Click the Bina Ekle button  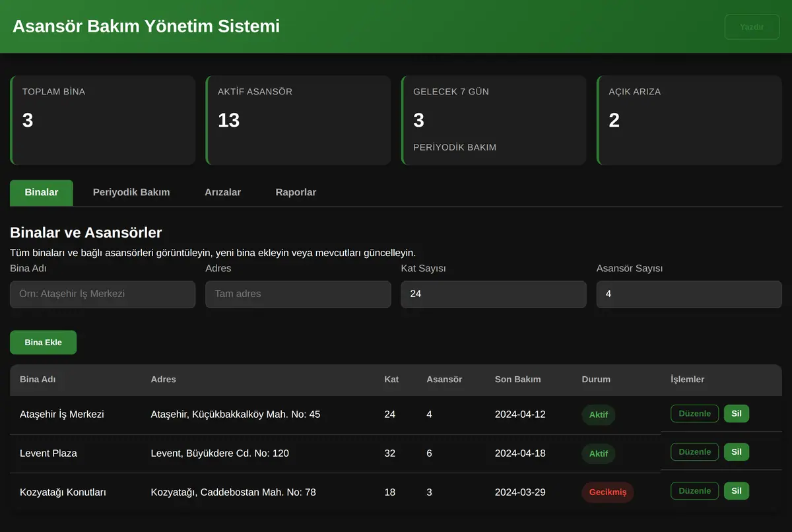(43, 343)
